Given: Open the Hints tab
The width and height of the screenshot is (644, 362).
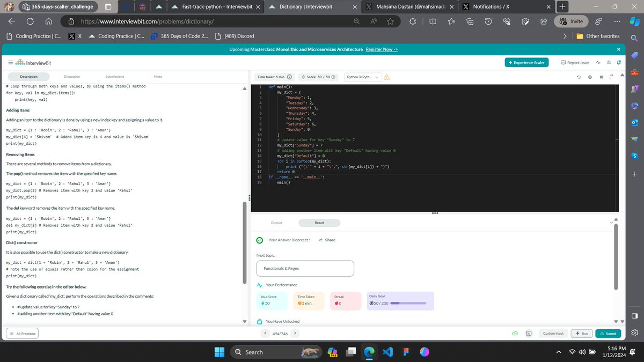Looking at the screenshot, I should point(158,77).
